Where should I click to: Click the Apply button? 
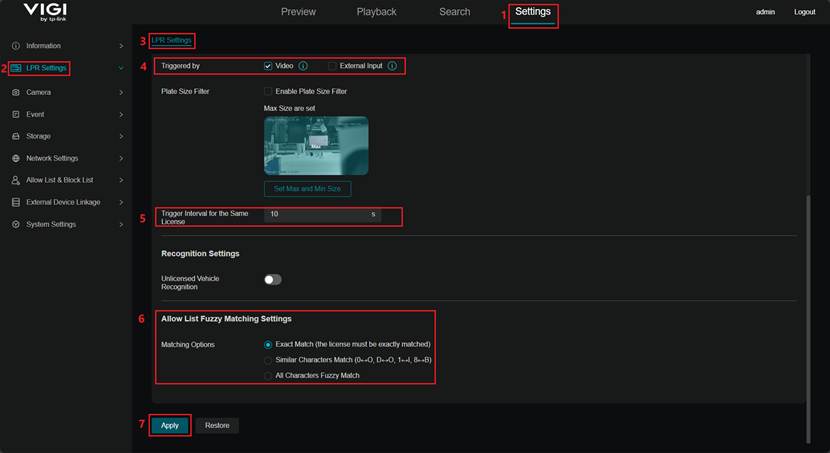point(170,425)
